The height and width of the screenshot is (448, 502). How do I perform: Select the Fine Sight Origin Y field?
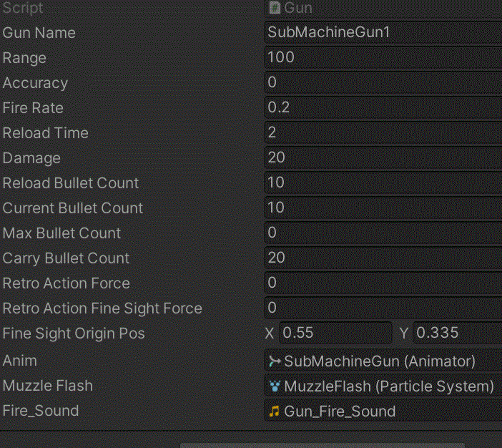coord(457,333)
